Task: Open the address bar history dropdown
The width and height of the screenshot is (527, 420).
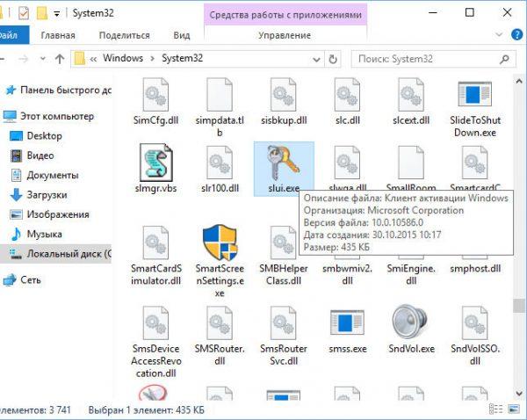Action: coord(316,60)
